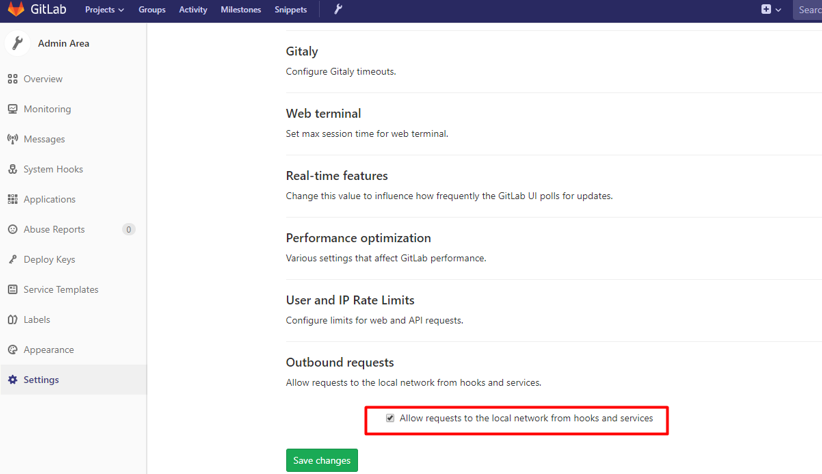Click the Service Templates icon
This screenshot has width=822, height=474.
pos(13,289)
